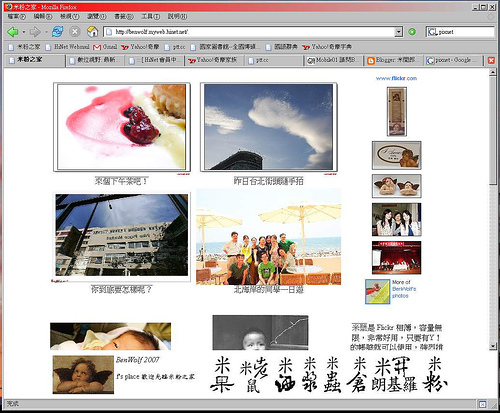Open the Gmail bookmark
The image size is (500, 413).
tap(105, 47)
